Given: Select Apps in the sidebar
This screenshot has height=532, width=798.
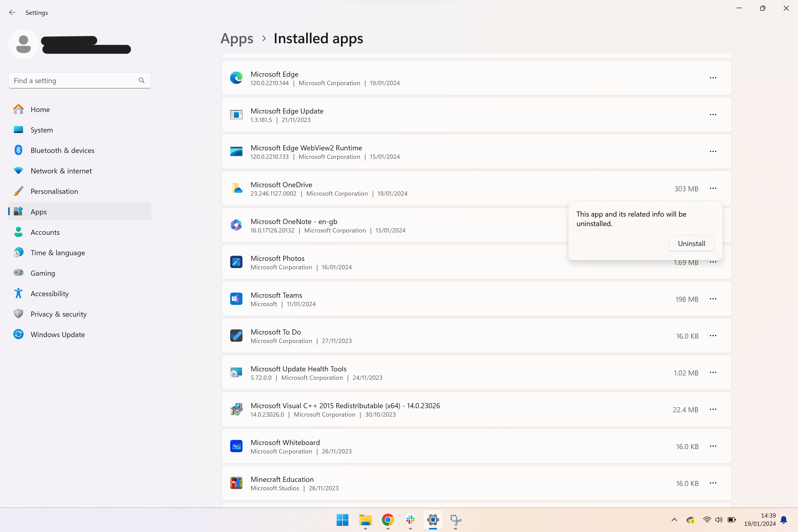Looking at the screenshot, I should [x=80, y=212].
